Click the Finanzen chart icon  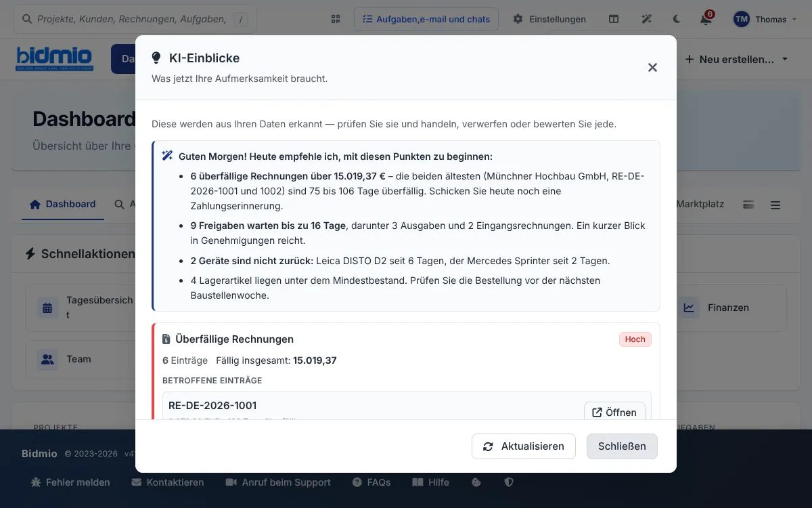[689, 308]
